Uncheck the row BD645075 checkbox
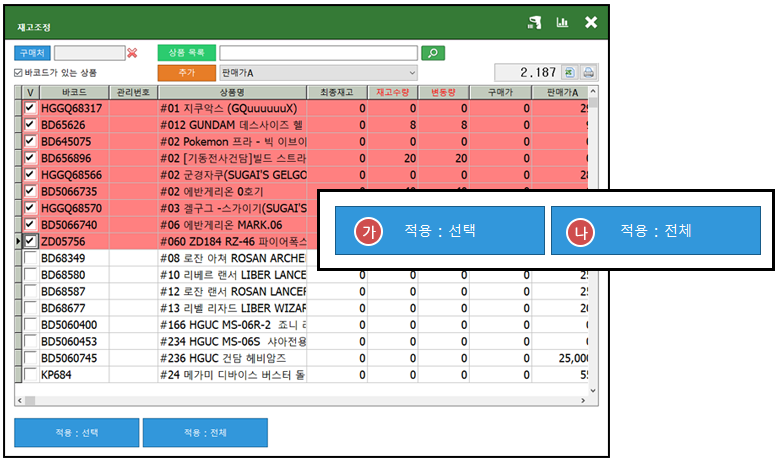Screen dimensions: 775x462 coord(30,141)
